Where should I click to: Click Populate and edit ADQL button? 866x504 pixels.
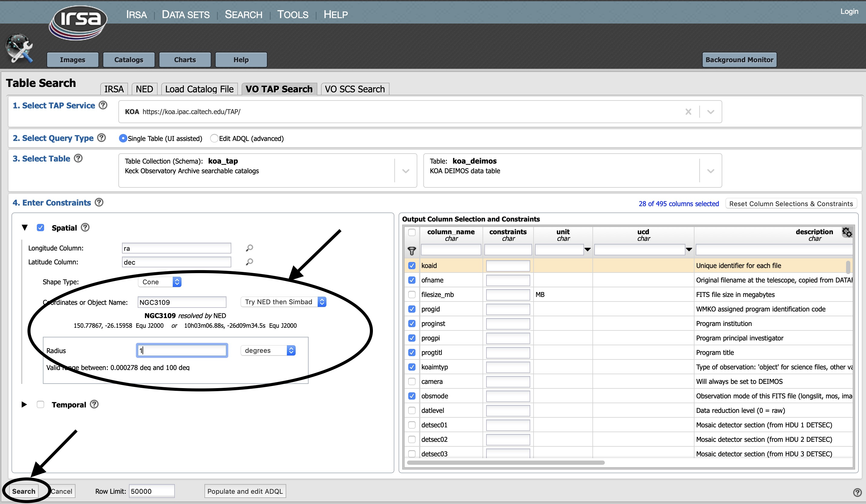[x=245, y=491]
